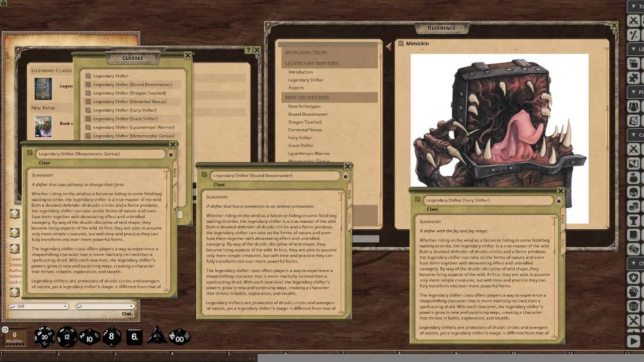
Task: Open the map images sidebar icon
Action: pyautogui.click(x=634, y=163)
